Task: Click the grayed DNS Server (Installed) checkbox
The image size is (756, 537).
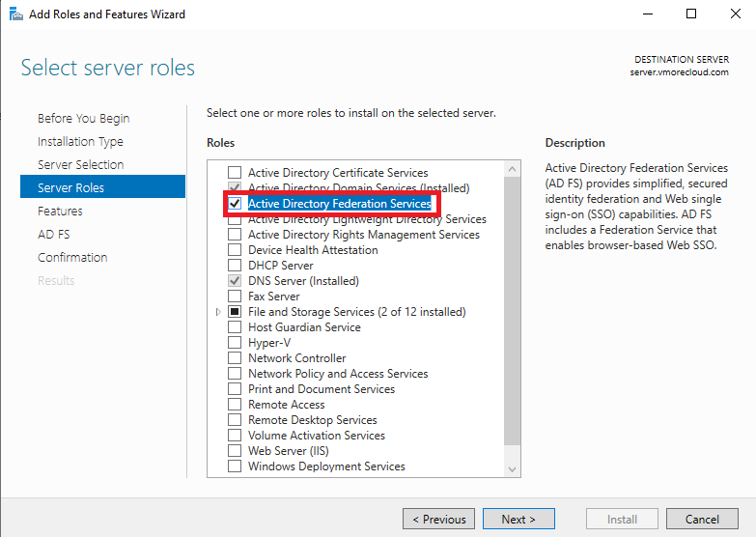Action: [x=235, y=280]
